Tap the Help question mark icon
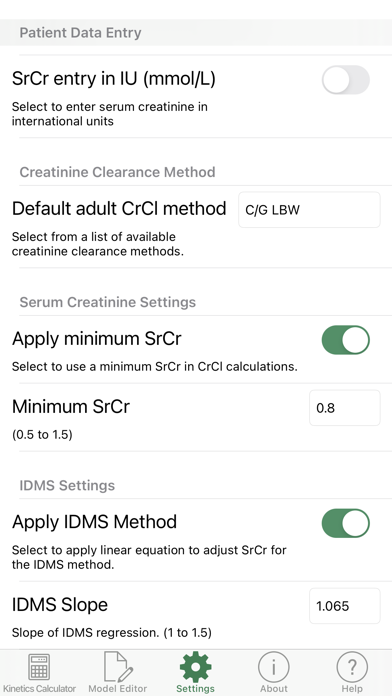This screenshot has width=392, height=696. point(352,666)
